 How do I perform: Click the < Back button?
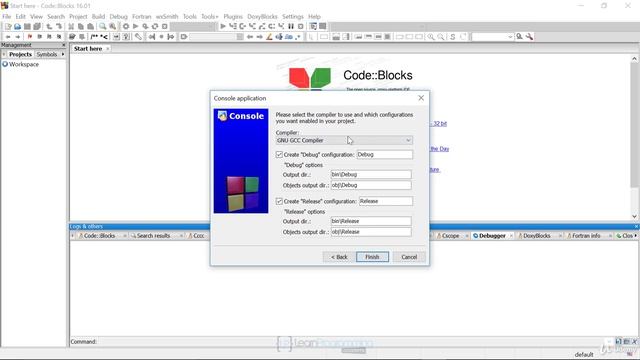point(339,257)
